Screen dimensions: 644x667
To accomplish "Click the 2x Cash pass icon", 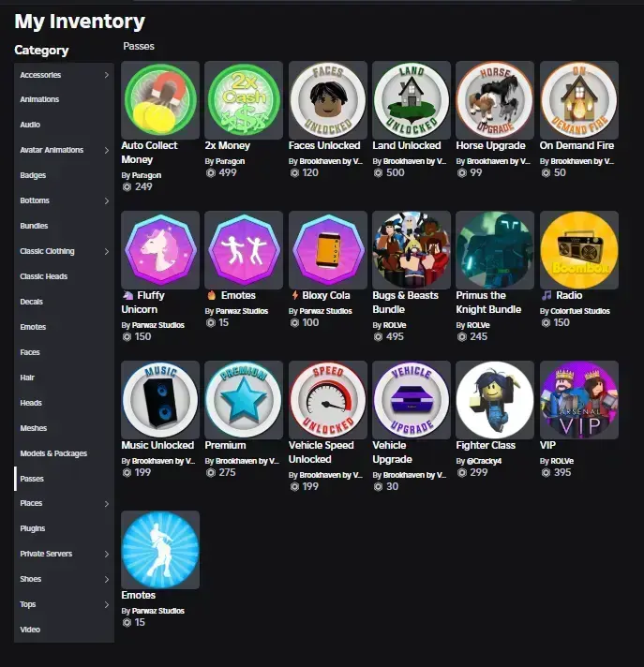I will tap(244, 100).
